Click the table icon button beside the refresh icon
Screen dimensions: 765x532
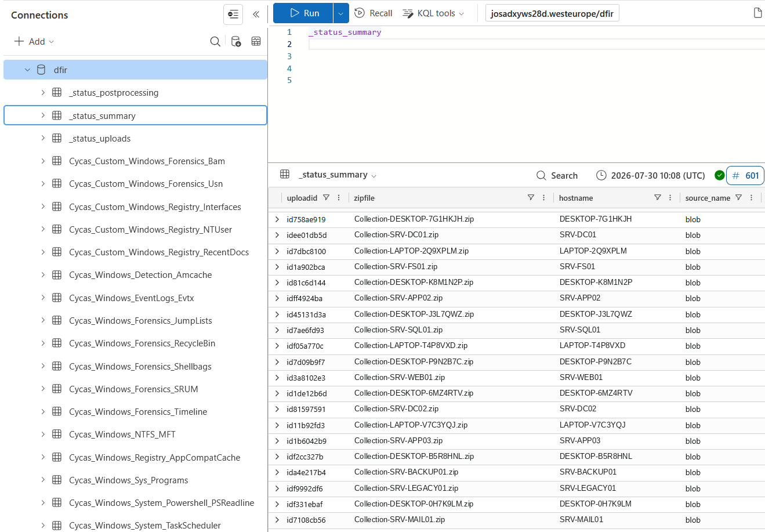point(256,41)
